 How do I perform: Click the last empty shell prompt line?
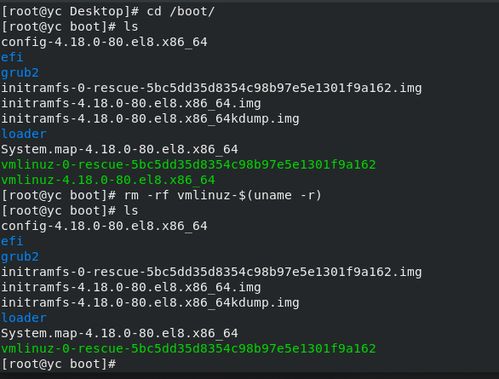point(59,364)
